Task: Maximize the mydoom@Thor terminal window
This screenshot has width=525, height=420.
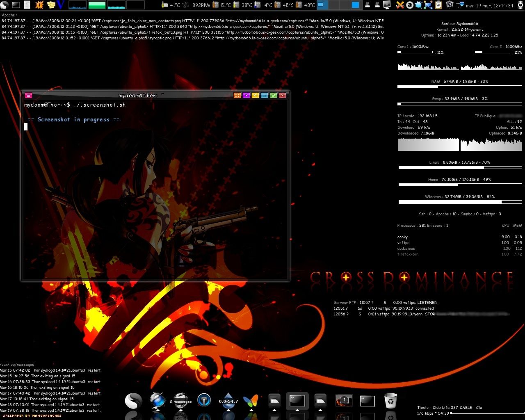Action: [x=273, y=95]
